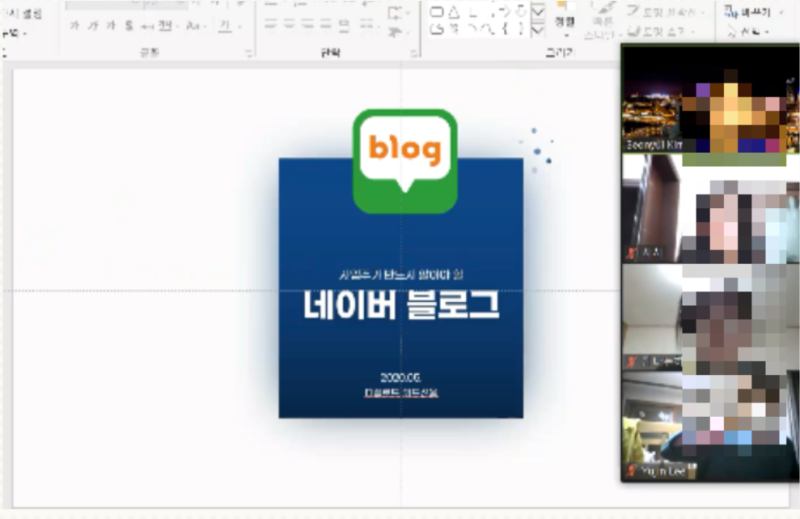
Task: Center the paragraph text
Action: tap(289, 24)
